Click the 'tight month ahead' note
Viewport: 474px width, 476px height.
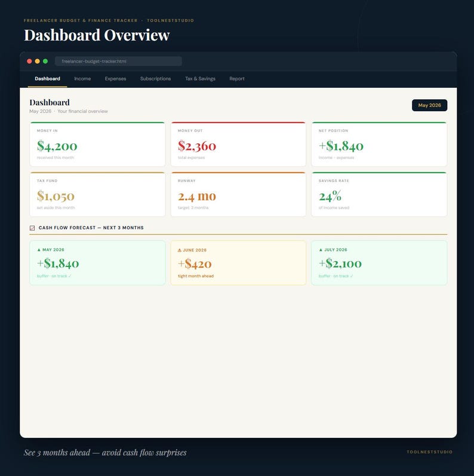coord(196,276)
